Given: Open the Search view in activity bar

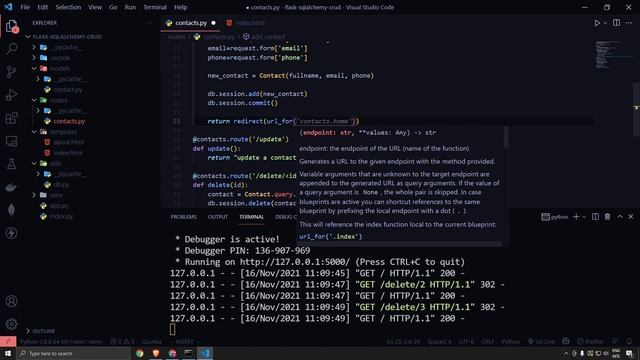Looking at the screenshot, I should (11, 49).
